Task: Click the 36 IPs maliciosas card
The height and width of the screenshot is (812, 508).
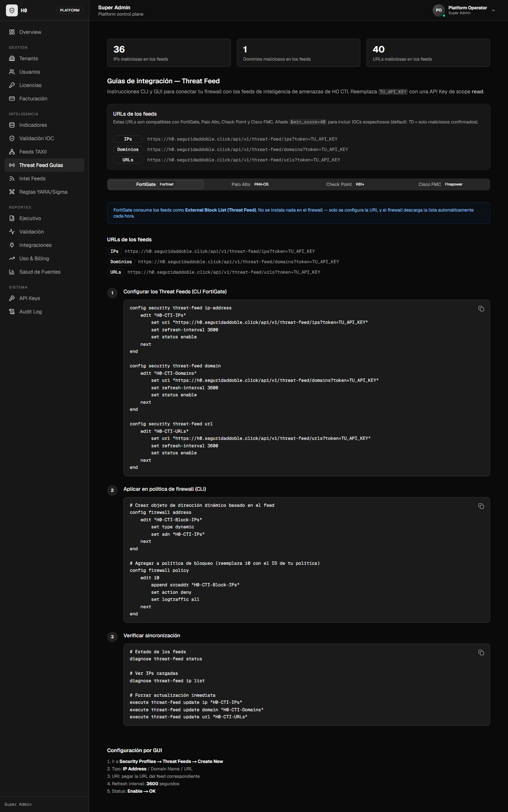Action: [169, 53]
